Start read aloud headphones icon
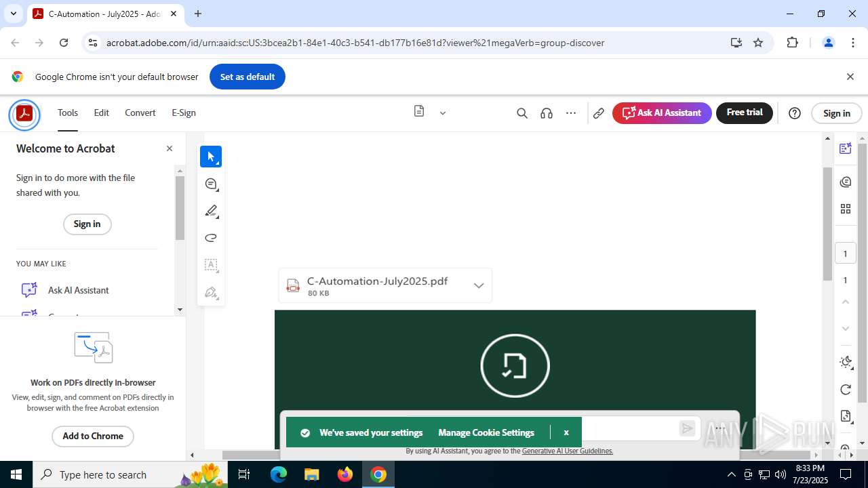The width and height of the screenshot is (868, 488). (547, 113)
